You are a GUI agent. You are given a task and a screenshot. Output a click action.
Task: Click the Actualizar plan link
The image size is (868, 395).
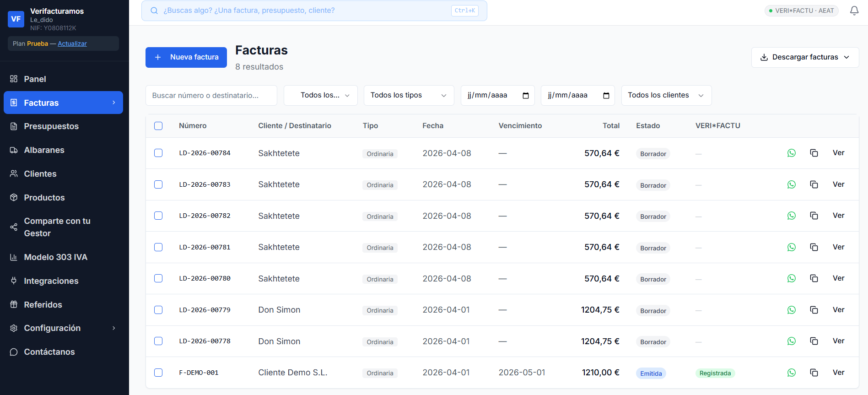coord(72,44)
